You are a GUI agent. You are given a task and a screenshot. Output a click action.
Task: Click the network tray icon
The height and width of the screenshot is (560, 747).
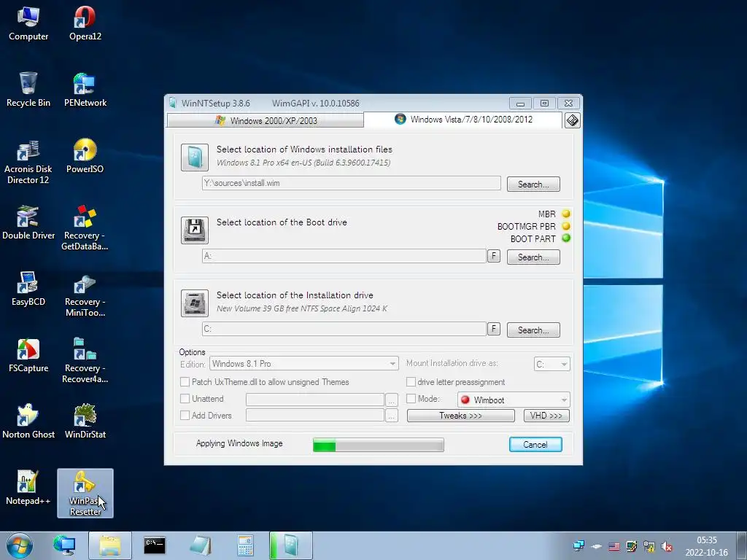coord(578,546)
